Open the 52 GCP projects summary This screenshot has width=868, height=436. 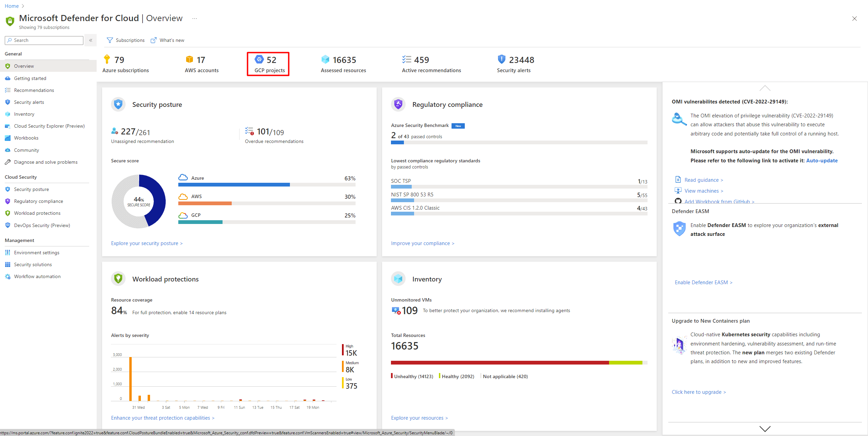(x=268, y=64)
